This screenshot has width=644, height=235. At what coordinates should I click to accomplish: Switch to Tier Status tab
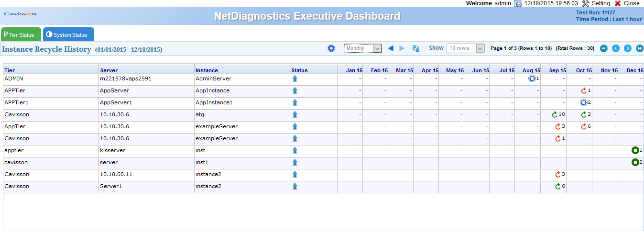point(21,34)
